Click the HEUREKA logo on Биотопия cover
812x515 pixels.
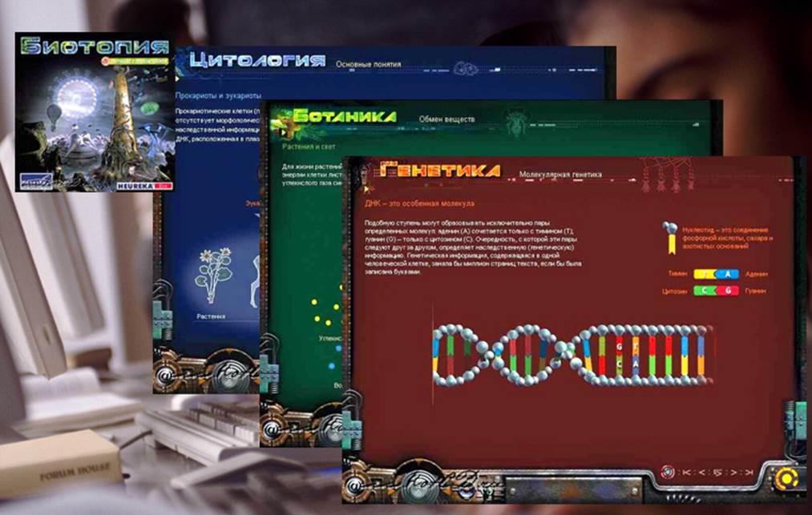tap(144, 185)
